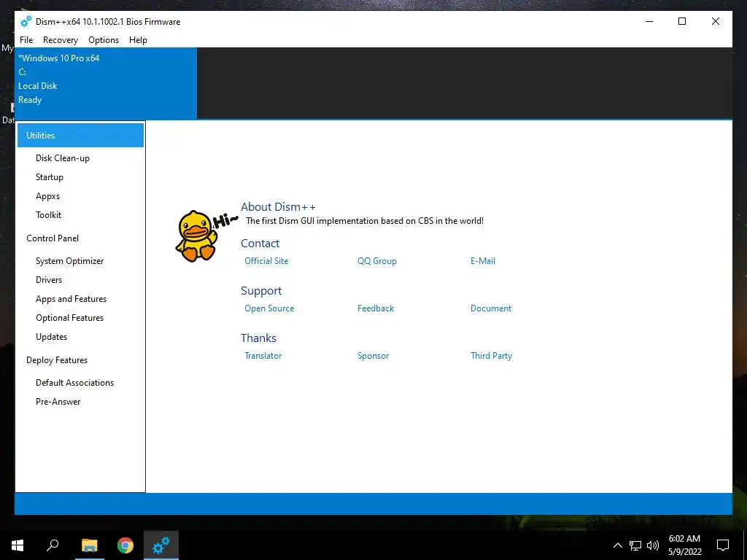This screenshot has height=560, width=747.
Task: Open the Options menu
Action: 104,40
